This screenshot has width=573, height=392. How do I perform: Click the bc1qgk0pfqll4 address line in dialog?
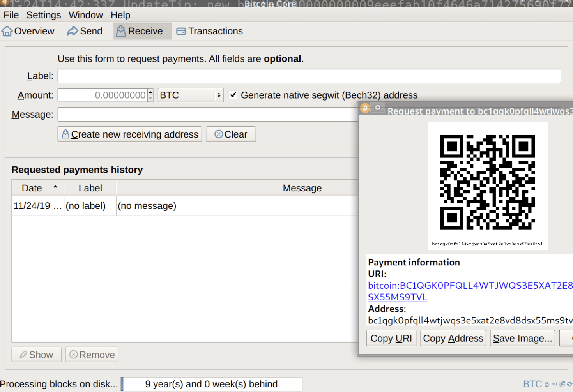pos(470,320)
